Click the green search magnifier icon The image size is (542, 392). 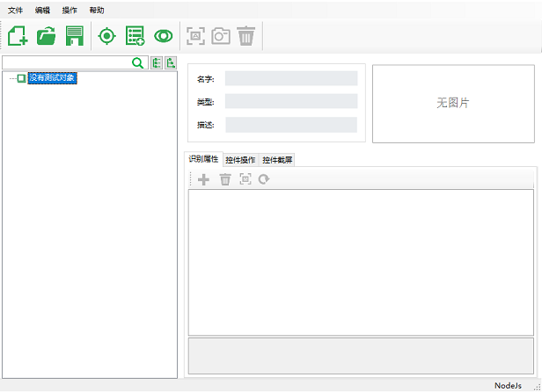[x=137, y=63]
